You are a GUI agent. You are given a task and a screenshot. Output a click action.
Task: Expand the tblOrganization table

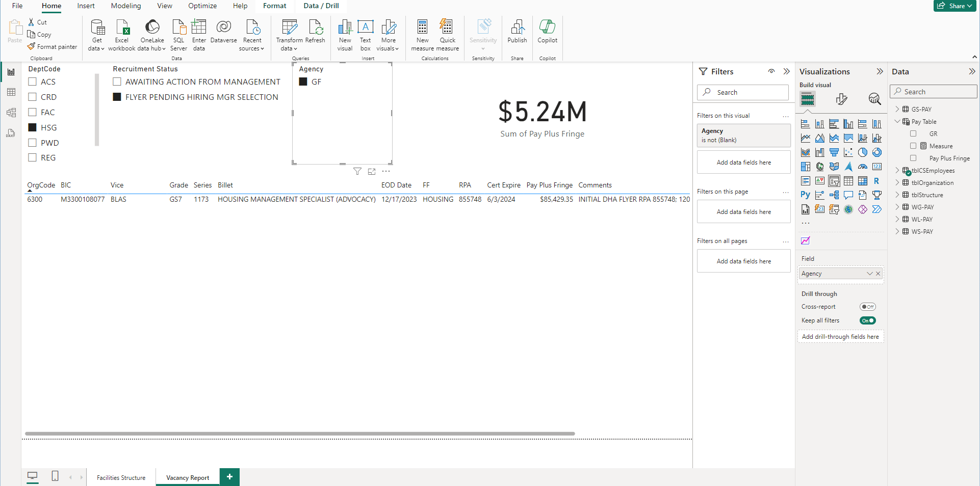[897, 182]
